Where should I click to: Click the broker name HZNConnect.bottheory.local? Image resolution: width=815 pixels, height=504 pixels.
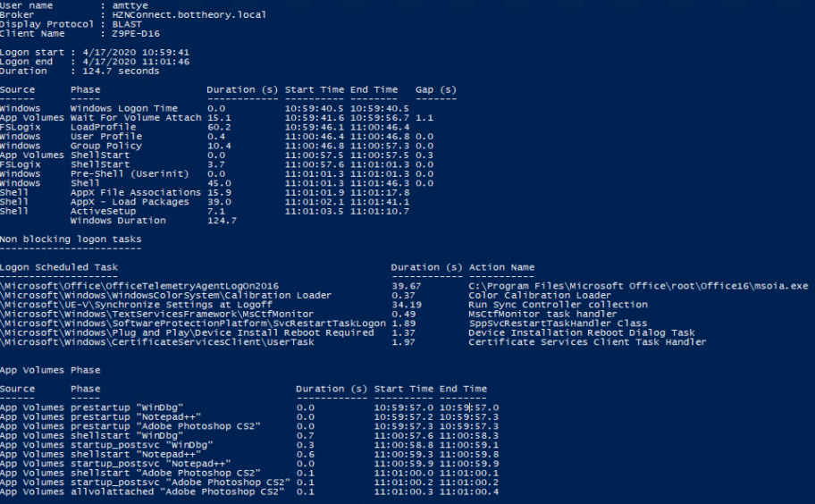(x=189, y=15)
